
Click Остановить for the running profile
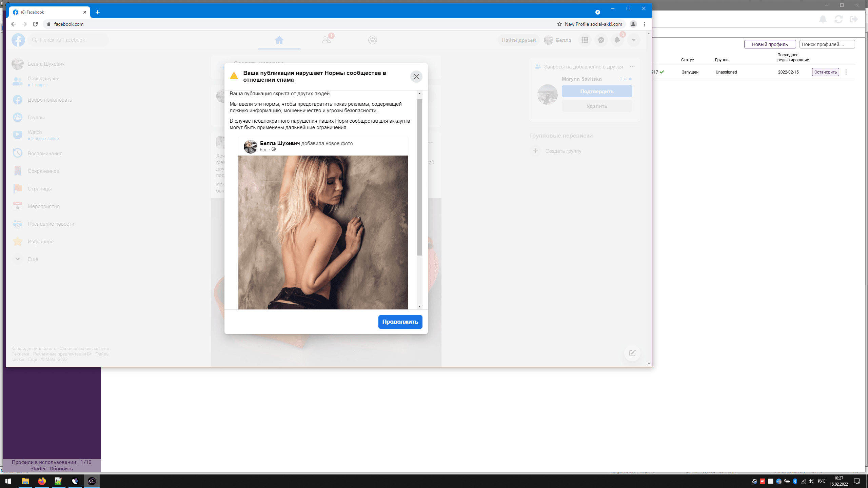point(825,72)
